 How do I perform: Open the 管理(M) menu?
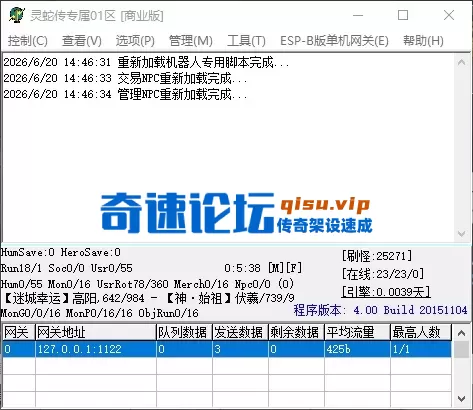[191, 41]
